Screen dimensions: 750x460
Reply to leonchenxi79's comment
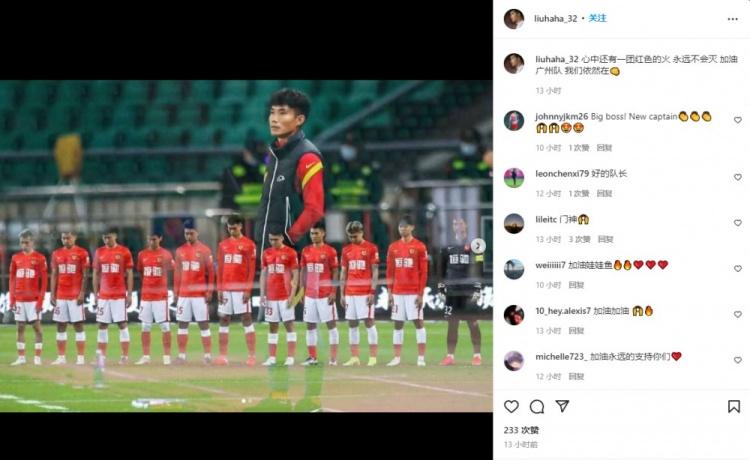point(605,194)
